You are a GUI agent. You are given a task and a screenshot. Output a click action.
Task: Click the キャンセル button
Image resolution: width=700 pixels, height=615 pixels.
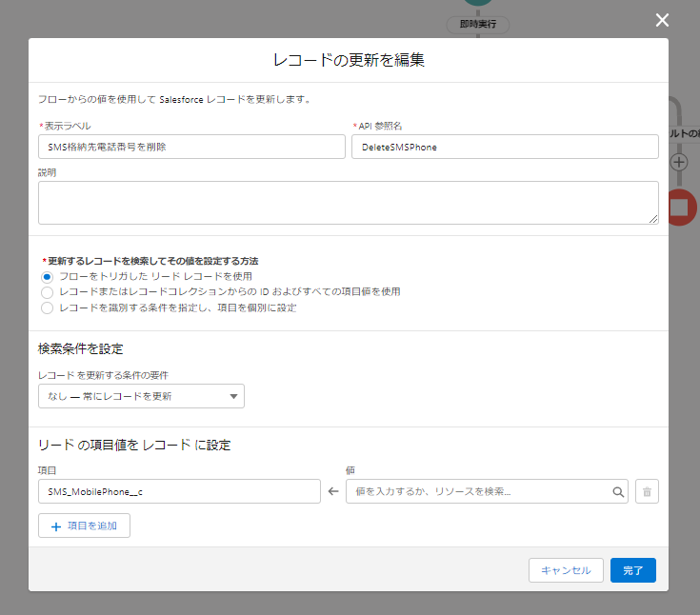[x=566, y=570]
